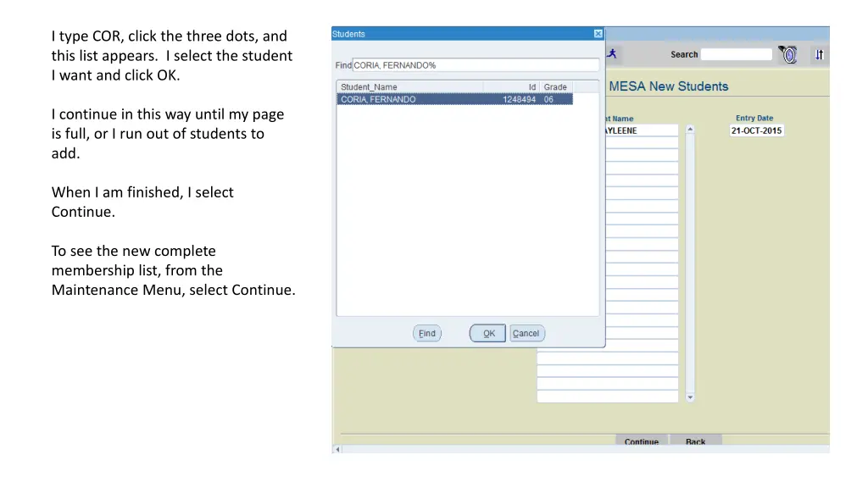Viewport: 868px width, 488px height.
Task: Click the sort arrows icon in the toolbar
Action: tap(820, 54)
